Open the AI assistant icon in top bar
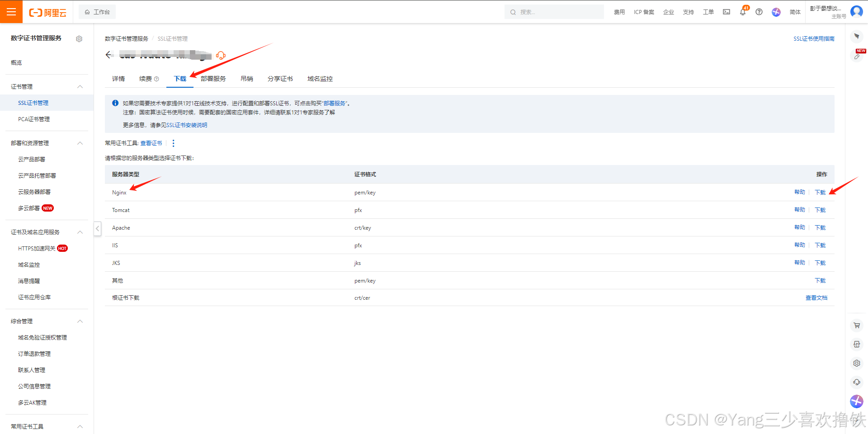868x434 pixels. [x=776, y=12]
